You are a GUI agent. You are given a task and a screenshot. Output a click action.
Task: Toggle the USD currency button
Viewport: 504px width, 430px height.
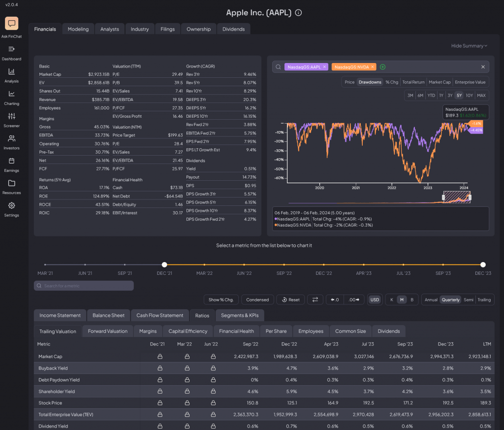pos(375,299)
